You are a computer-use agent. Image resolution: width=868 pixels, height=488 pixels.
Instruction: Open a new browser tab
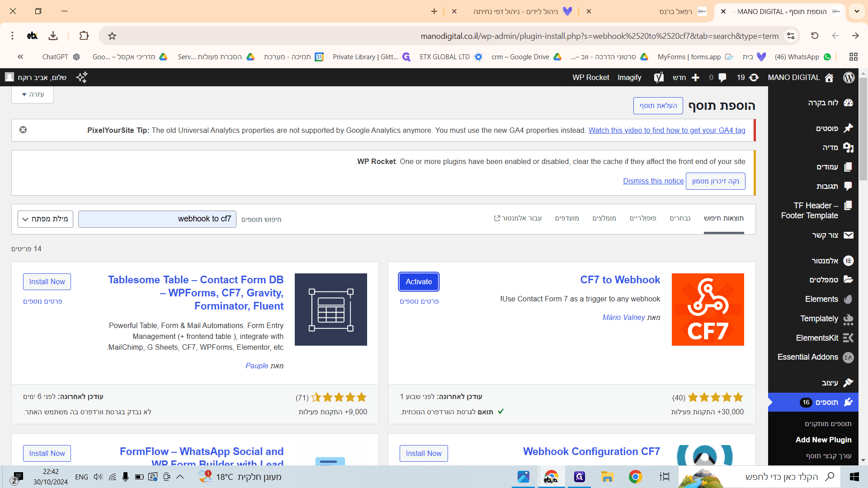[x=434, y=11]
